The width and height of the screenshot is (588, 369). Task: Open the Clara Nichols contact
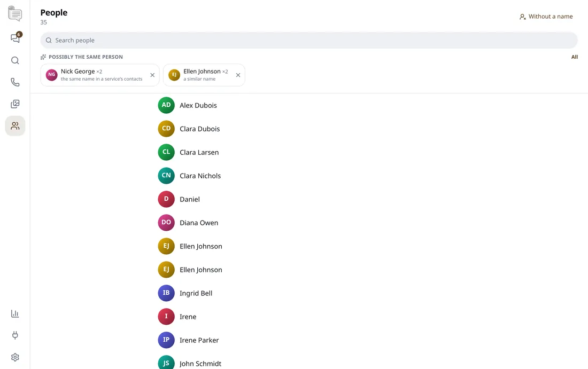coord(200,176)
